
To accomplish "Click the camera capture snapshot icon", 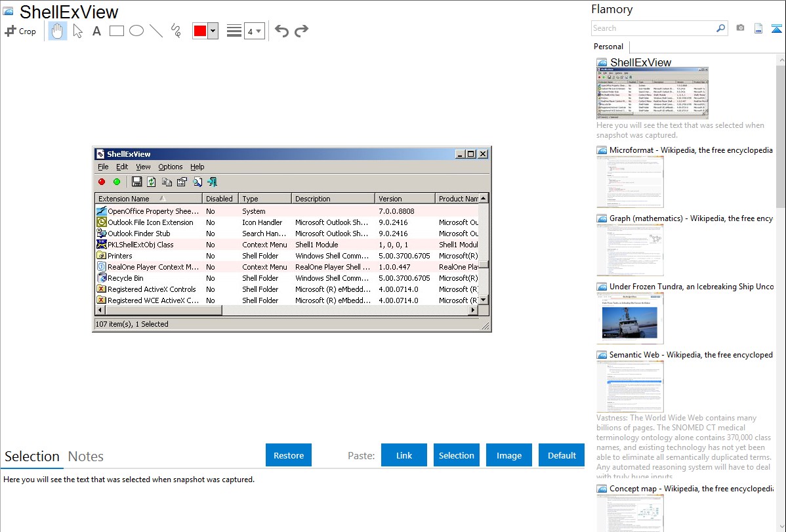I will [x=740, y=28].
